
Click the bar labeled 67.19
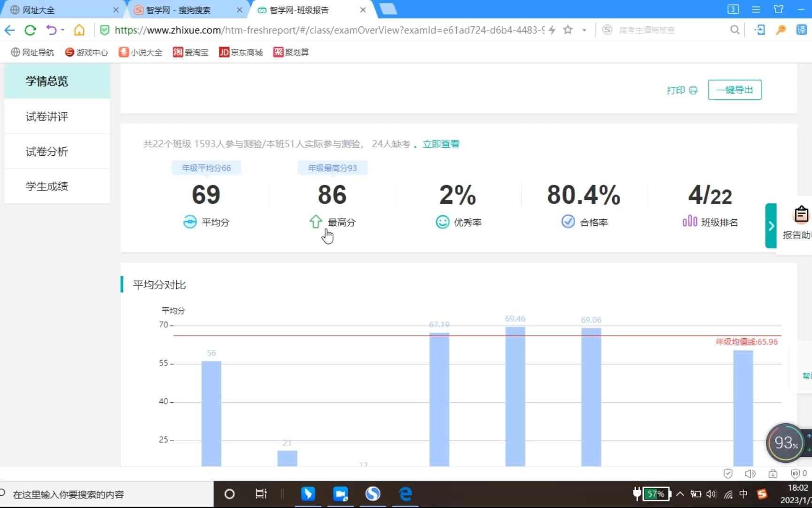point(439,399)
